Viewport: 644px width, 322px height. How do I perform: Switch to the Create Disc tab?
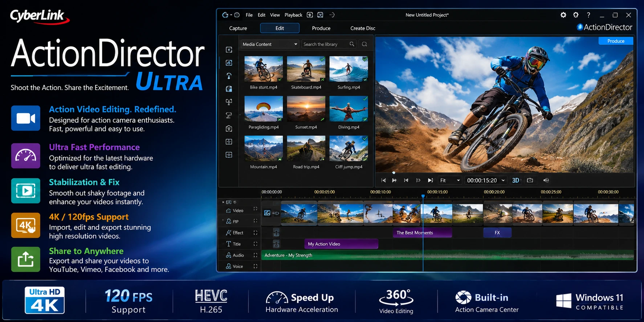[363, 28]
